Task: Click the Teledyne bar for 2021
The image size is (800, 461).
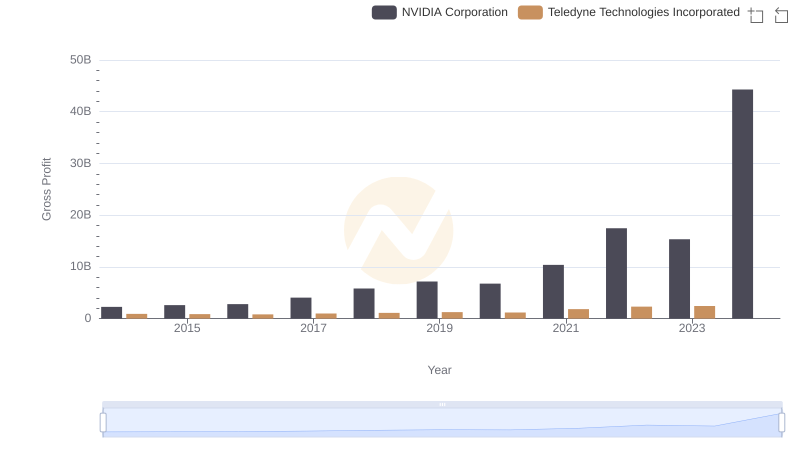Action: [579, 314]
